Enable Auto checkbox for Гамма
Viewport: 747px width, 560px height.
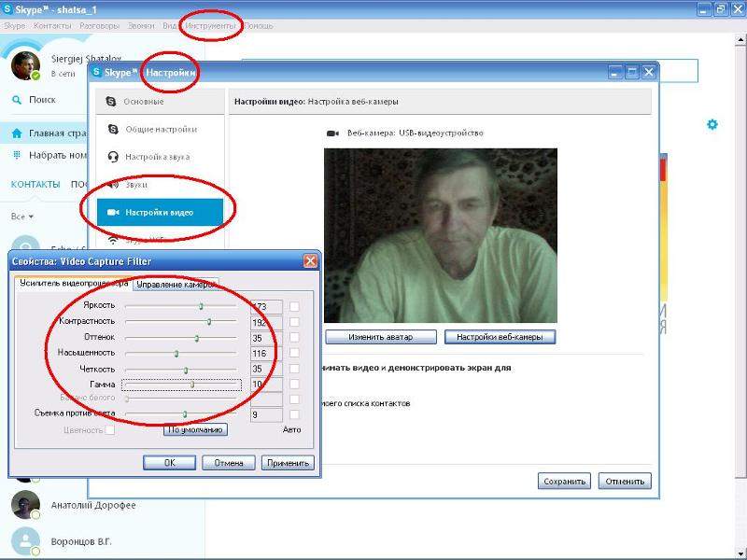point(294,384)
